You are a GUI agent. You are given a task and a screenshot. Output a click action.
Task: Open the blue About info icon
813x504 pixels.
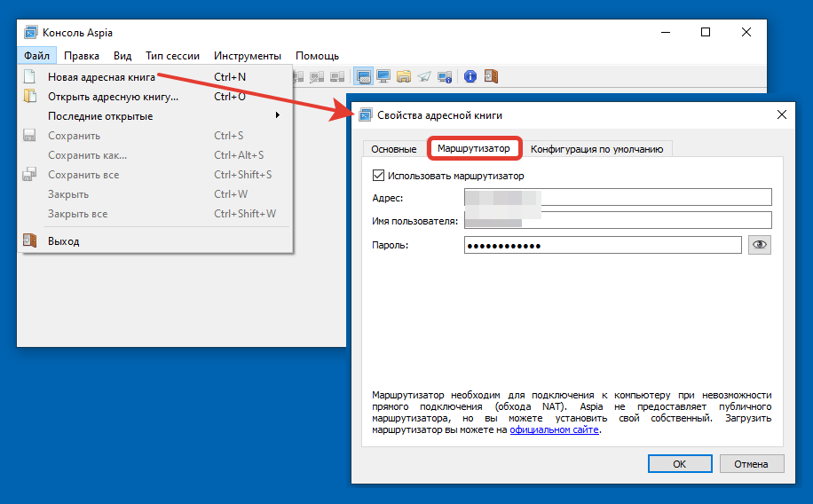click(471, 77)
